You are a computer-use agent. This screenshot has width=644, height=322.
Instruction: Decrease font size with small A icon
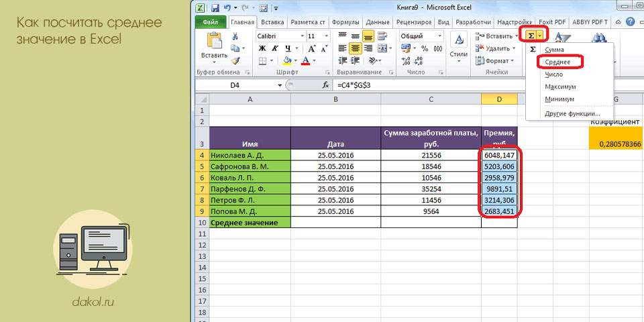coord(324,48)
